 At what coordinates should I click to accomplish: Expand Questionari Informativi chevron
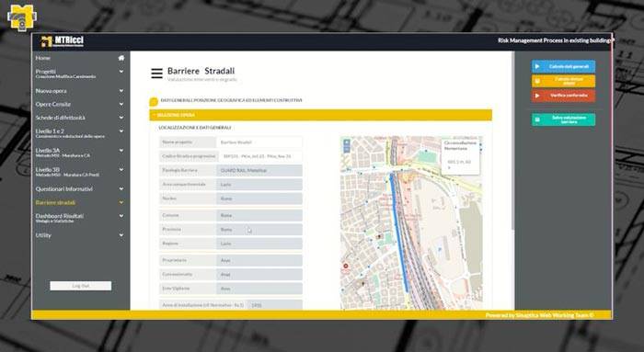coord(121,188)
